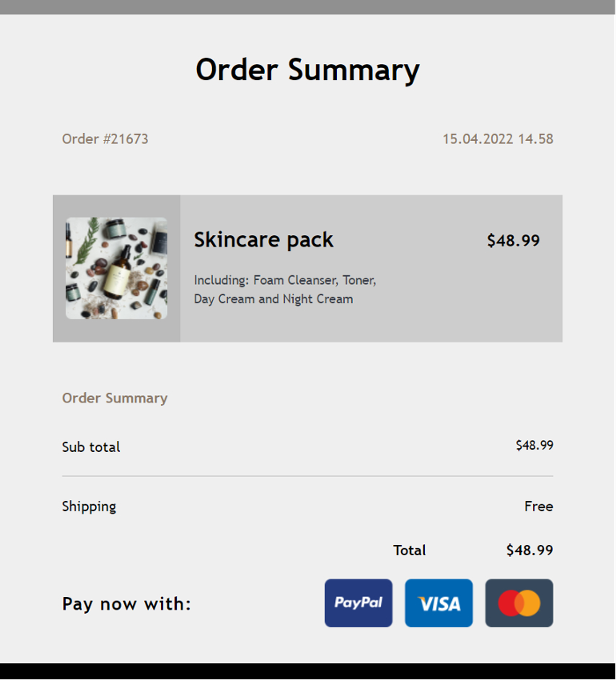The image size is (616, 680).
Task: Click the Order Summary page heading
Action: point(308,70)
